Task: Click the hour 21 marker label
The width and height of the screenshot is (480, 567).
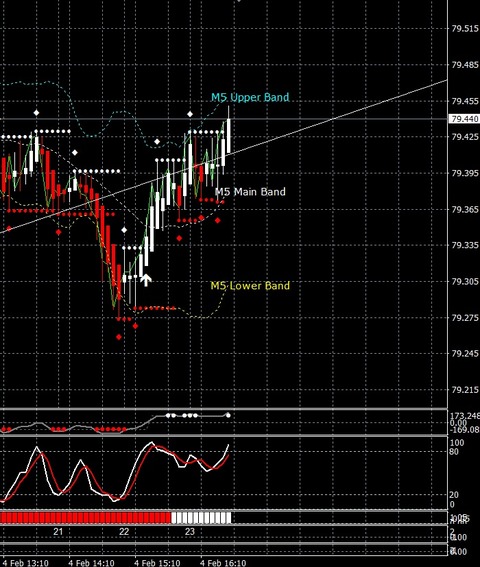Action: click(x=58, y=532)
